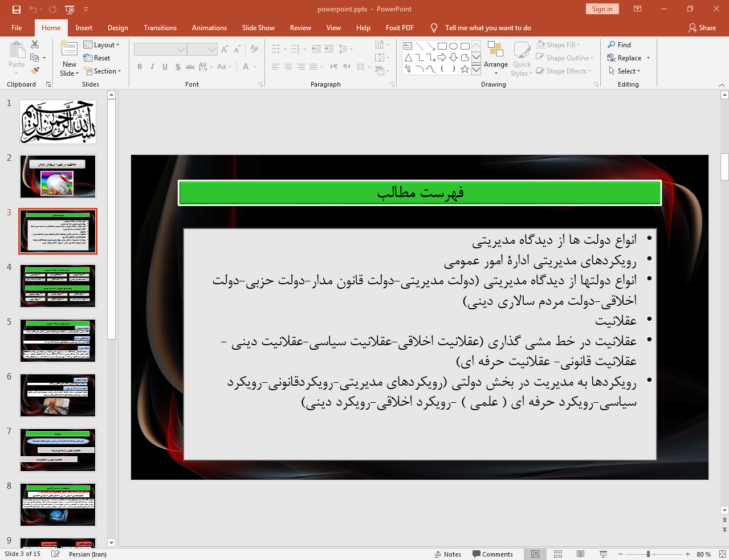Select the Format Painter brush icon
The height and width of the screenshot is (560, 729).
coord(35,71)
